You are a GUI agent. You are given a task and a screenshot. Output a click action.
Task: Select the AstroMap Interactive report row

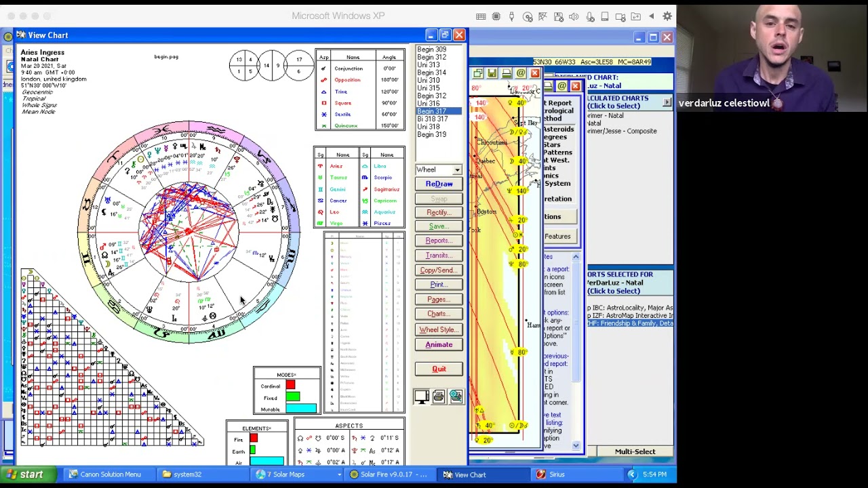pos(630,316)
